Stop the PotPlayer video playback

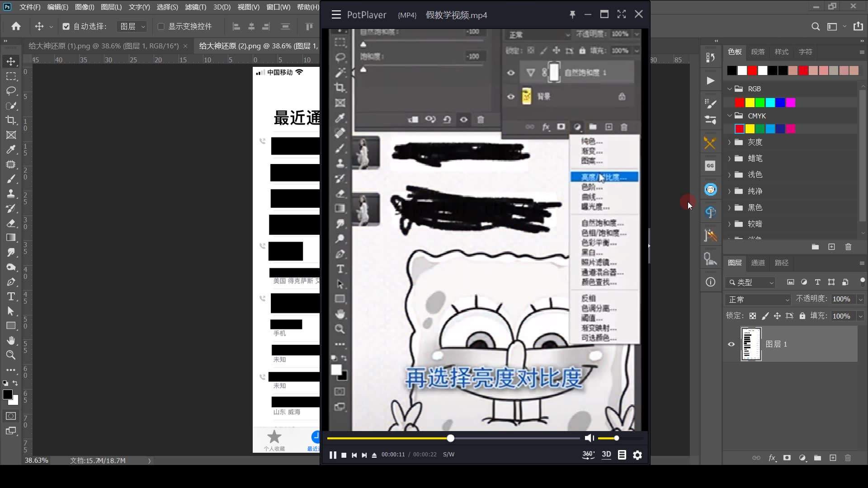pos(344,455)
